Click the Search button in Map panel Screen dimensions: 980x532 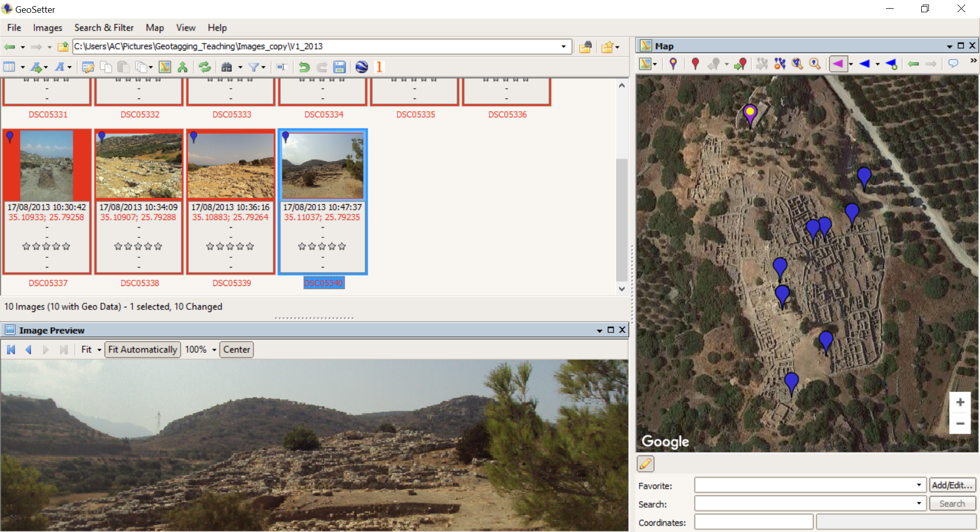pyautogui.click(x=952, y=503)
